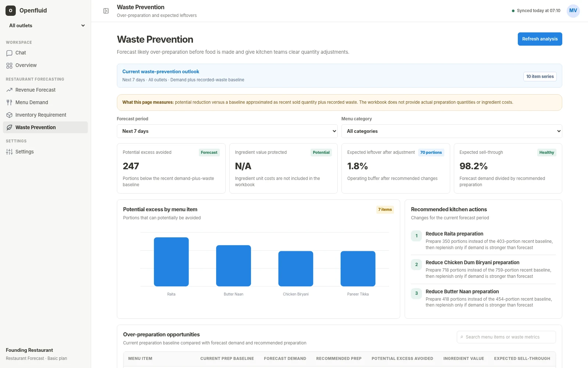This screenshot has height=368, width=588.
Task: Open the Chat workspace page
Action: [x=46, y=53]
